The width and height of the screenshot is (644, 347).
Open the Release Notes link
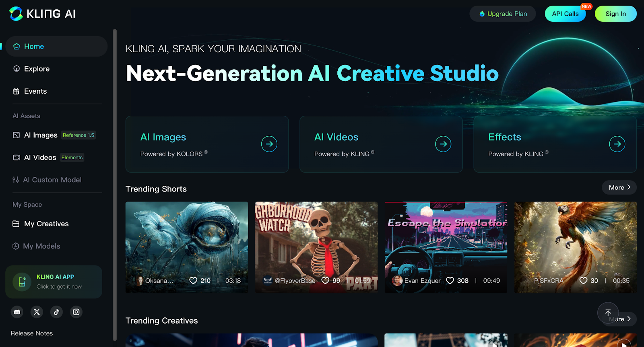tap(32, 333)
